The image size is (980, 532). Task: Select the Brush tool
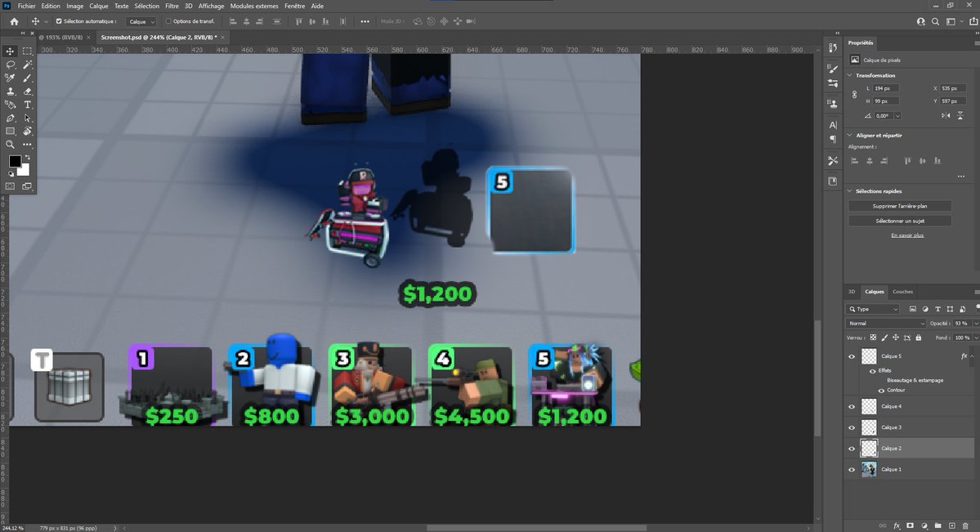pyautogui.click(x=28, y=78)
